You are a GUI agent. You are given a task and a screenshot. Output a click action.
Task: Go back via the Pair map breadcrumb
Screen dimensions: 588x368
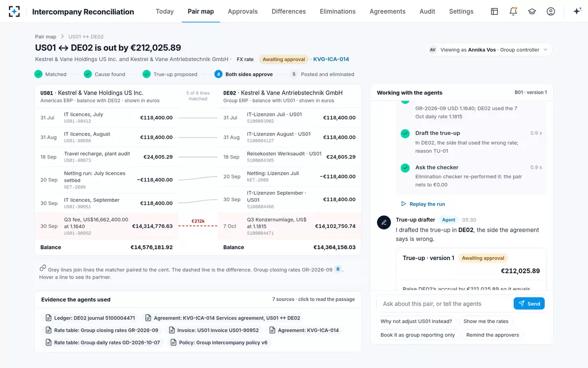coord(46,37)
